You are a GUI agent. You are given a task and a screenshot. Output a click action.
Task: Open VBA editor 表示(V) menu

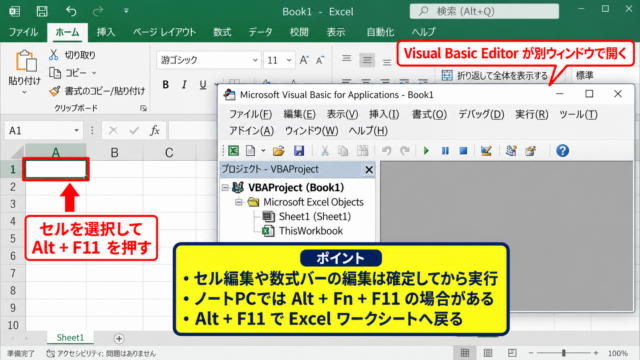coord(342,114)
